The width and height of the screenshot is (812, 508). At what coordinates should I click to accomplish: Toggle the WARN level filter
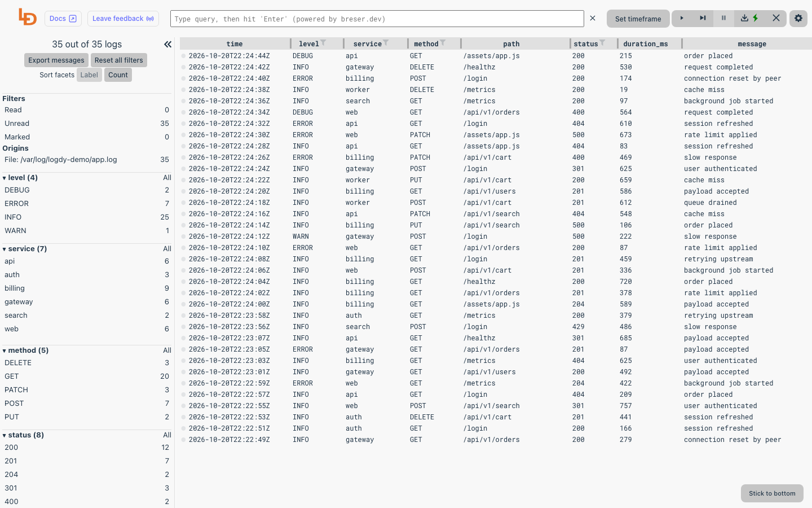(87, 231)
